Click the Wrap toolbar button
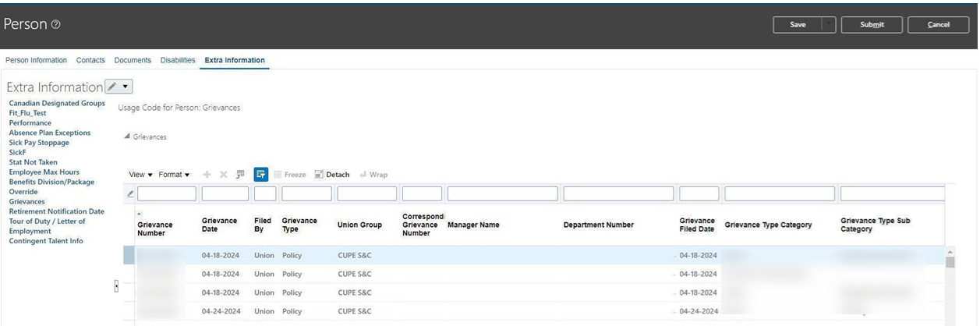The image size is (980, 326). tap(373, 175)
